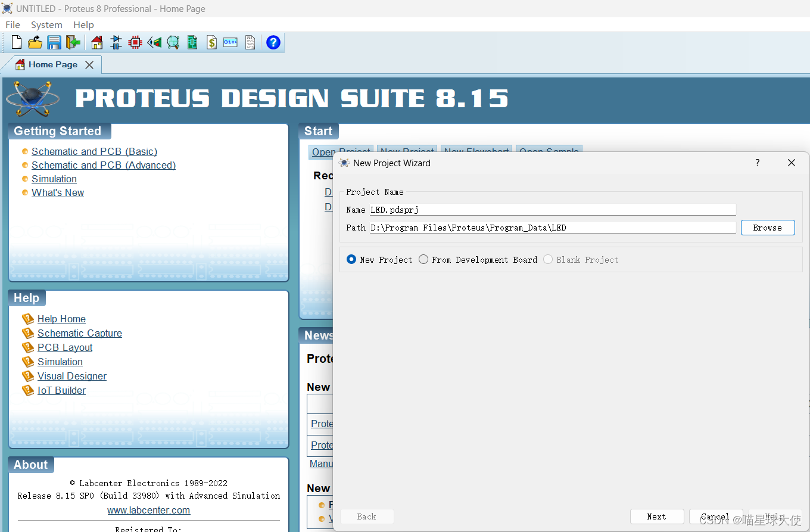
Task: Open the System menu
Action: 46,24
